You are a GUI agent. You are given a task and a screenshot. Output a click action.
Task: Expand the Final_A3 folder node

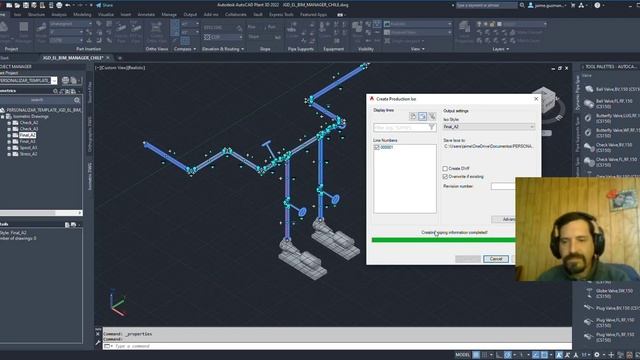(x=9, y=142)
